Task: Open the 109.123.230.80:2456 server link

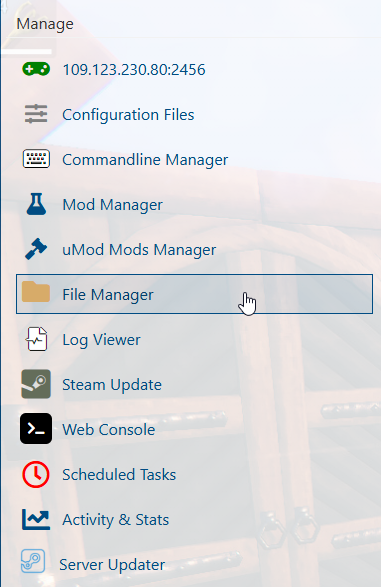Action: (134, 70)
